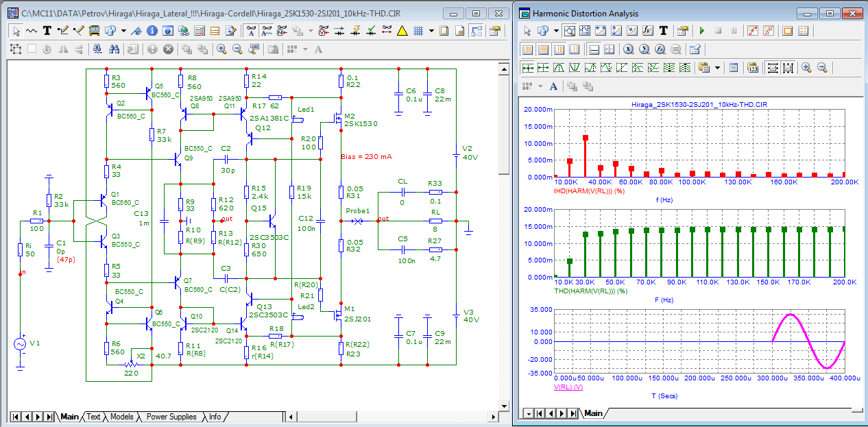Click the schematic horizontal scrollbar right arrow
Viewport: 868px width, 427px height.
[492, 417]
